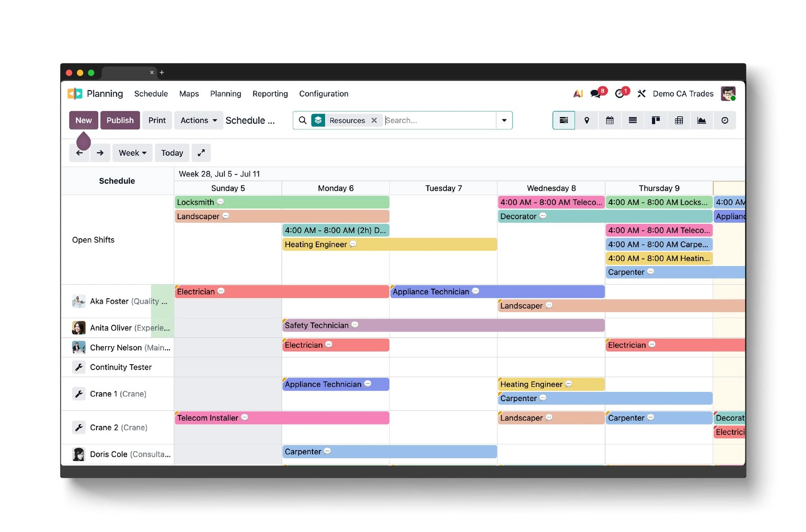The image size is (806, 532).
Task: Click the Open Shifts row label
Action: [93, 240]
